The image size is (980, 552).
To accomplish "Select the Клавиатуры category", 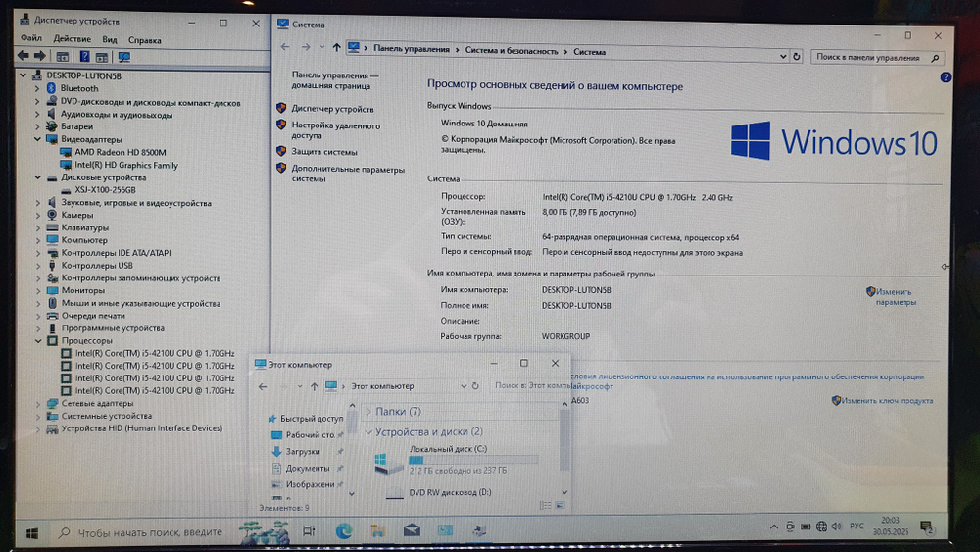I will (x=85, y=227).
